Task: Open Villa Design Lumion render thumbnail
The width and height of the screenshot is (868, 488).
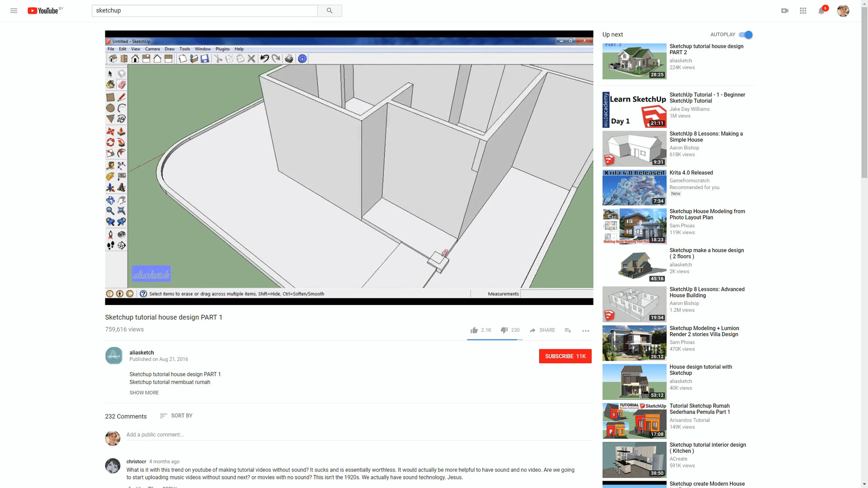Action: pyautogui.click(x=634, y=343)
